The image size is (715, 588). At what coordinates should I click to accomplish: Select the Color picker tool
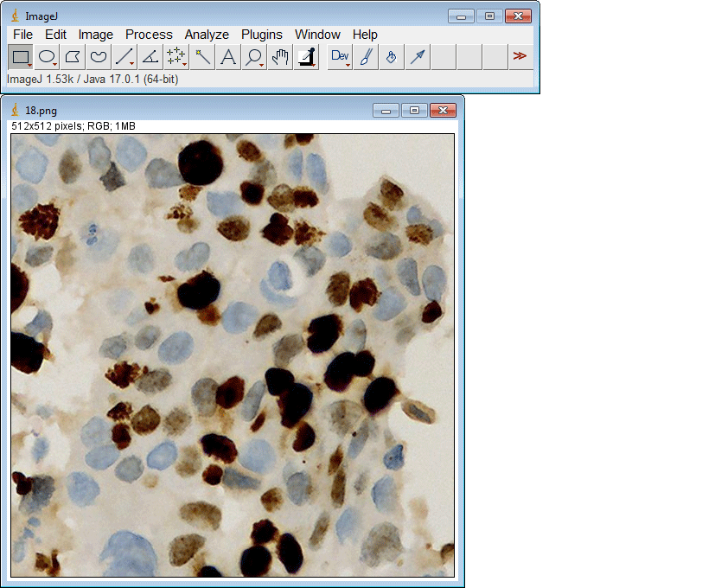[x=306, y=56]
